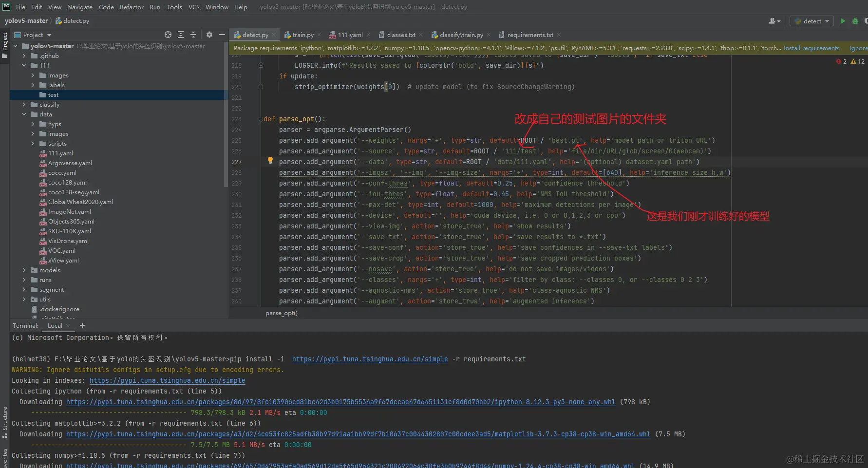Open the ipython wheel download link
This screenshot has width=868, height=468.
click(341, 402)
